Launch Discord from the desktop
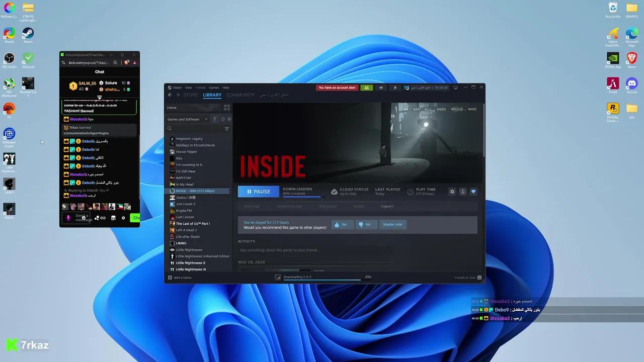 pos(632,85)
